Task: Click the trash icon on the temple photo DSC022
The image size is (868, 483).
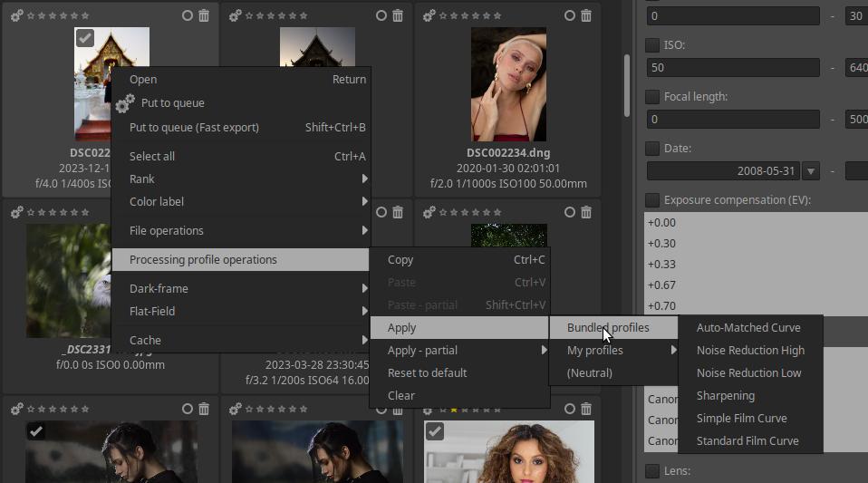Action: (x=204, y=15)
